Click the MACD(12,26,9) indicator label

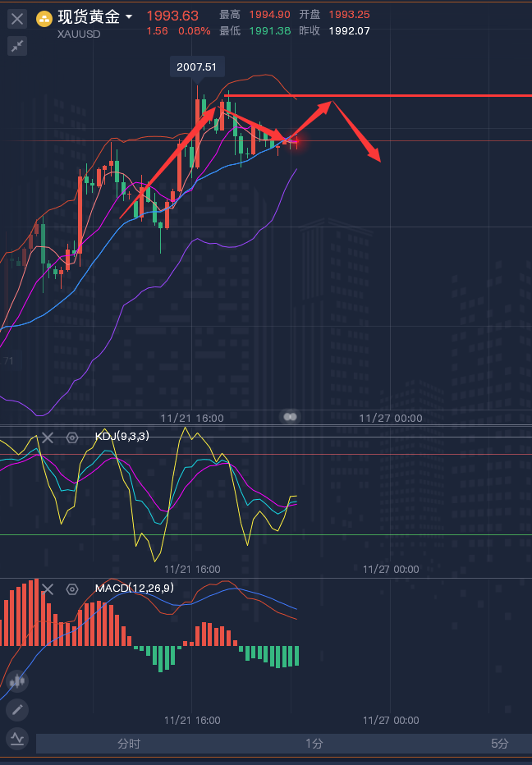coord(134,589)
